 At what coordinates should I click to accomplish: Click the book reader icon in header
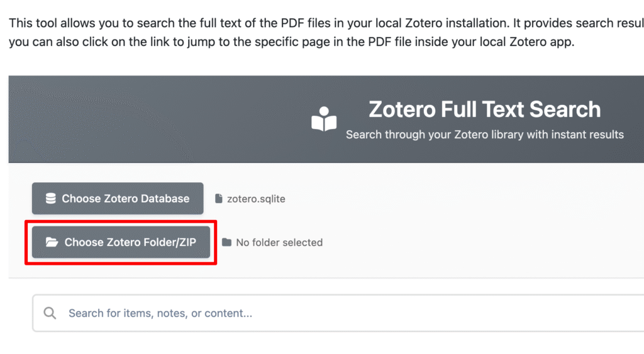324,119
